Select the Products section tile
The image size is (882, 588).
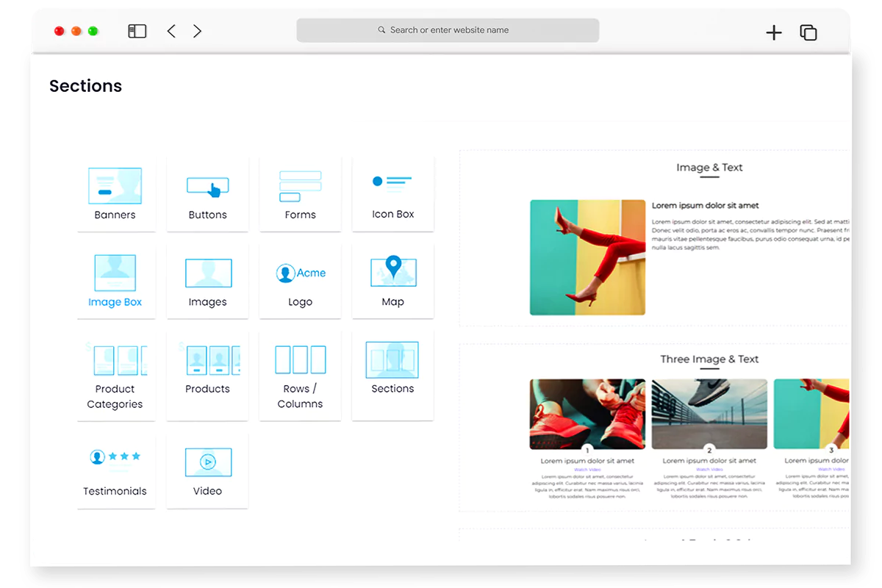pyautogui.click(x=207, y=376)
